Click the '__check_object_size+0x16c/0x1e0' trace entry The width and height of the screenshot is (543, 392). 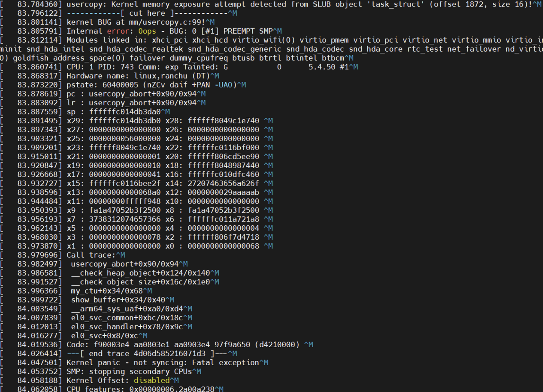(x=141, y=282)
